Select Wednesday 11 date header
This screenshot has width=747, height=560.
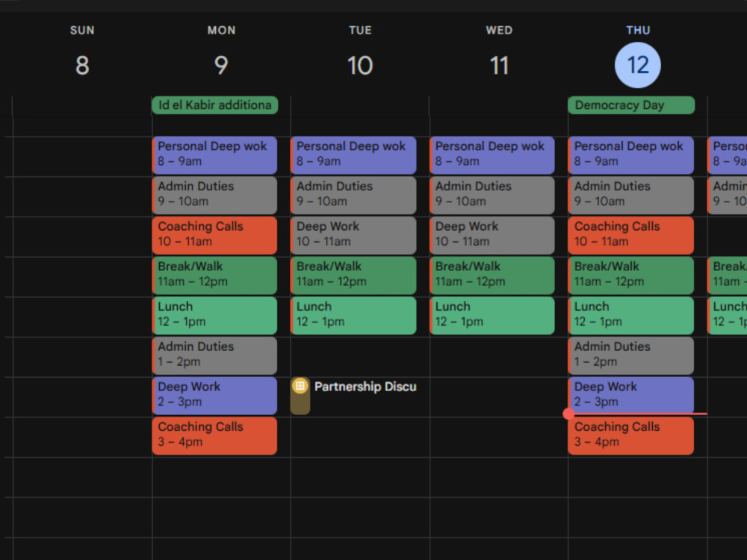point(499,65)
